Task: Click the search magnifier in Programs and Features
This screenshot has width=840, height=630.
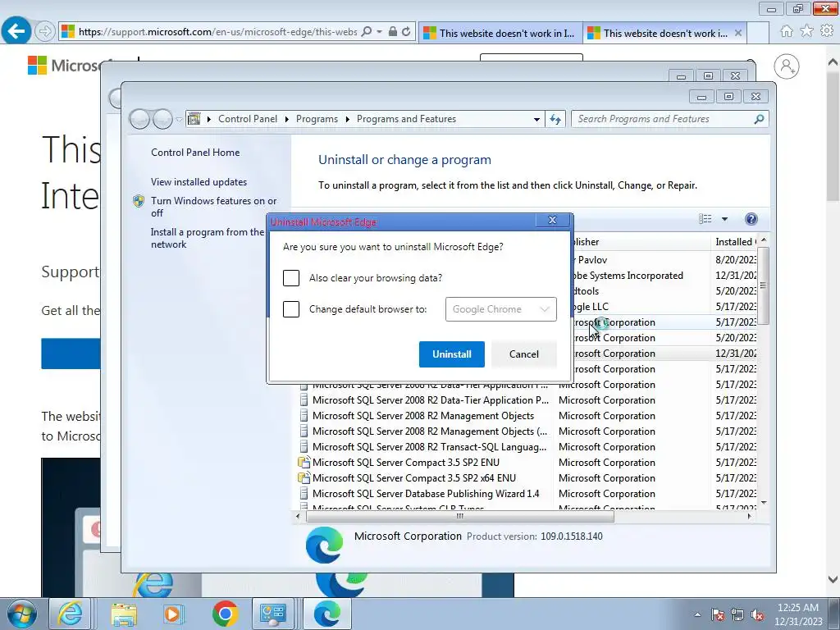Action: [x=759, y=119]
